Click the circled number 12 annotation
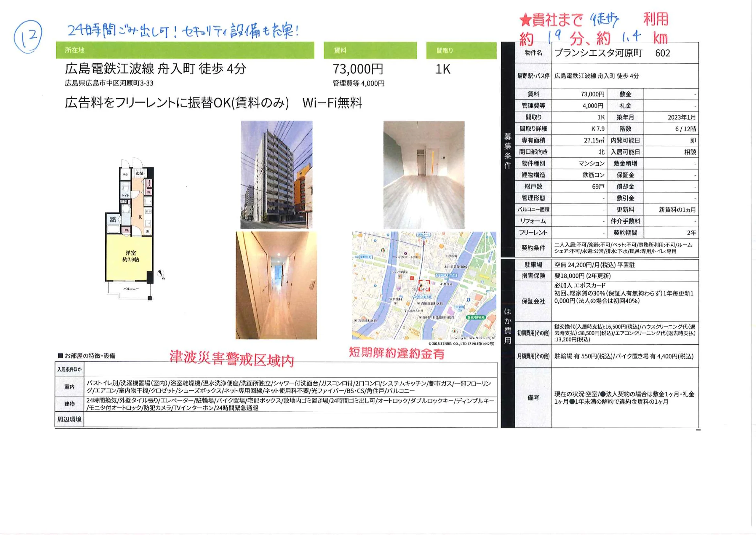756x535 pixels. (x=28, y=36)
